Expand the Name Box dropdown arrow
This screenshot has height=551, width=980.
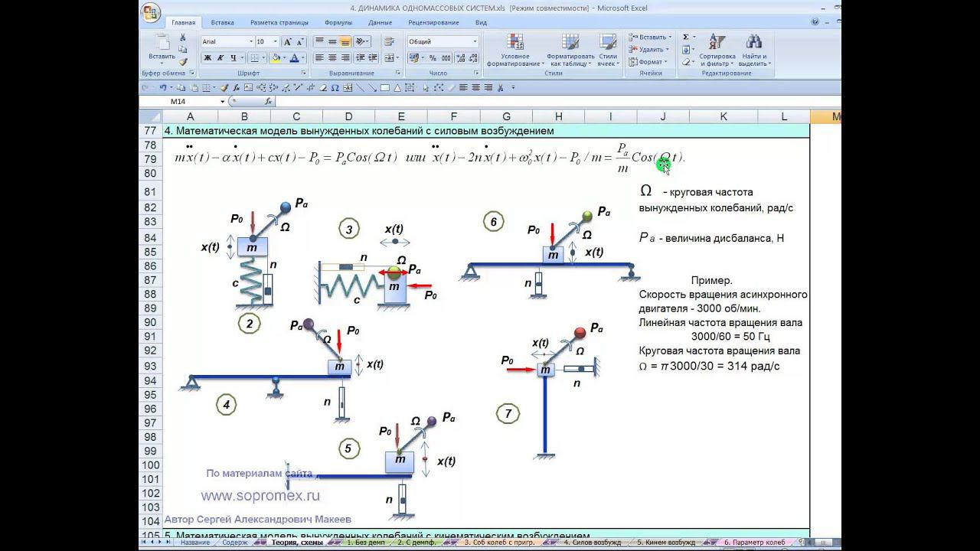223,101
